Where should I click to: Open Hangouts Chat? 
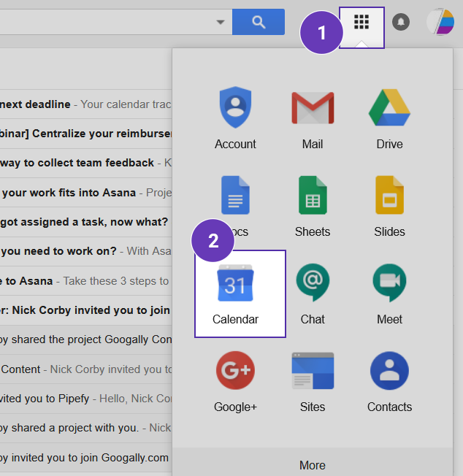[313, 294]
